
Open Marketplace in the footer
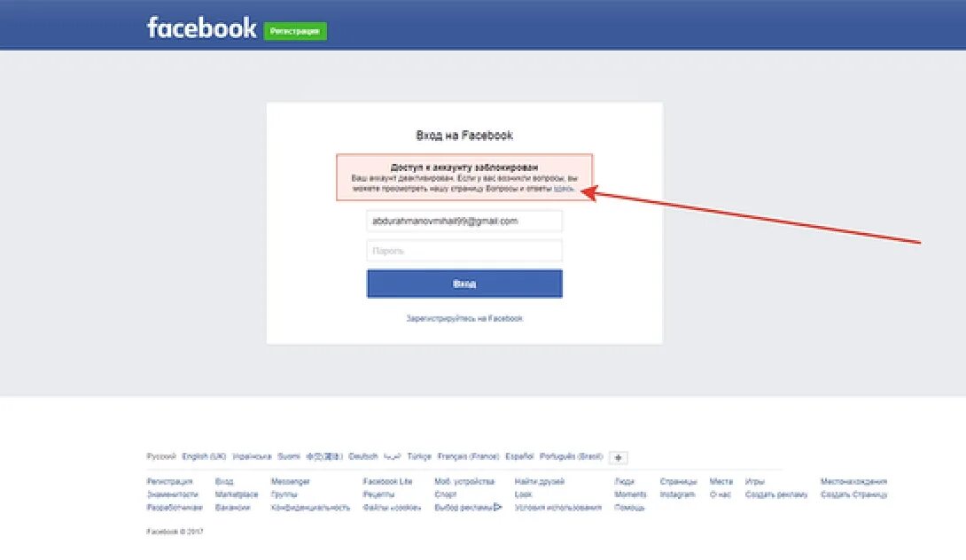coord(237,494)
